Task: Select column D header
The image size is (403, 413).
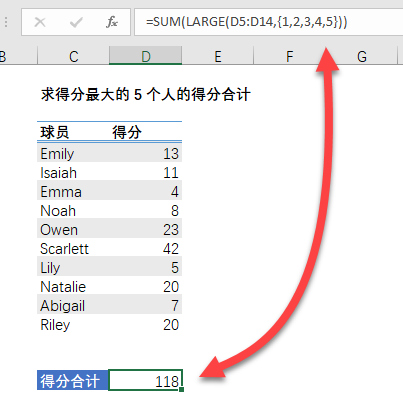Action: 146,56
